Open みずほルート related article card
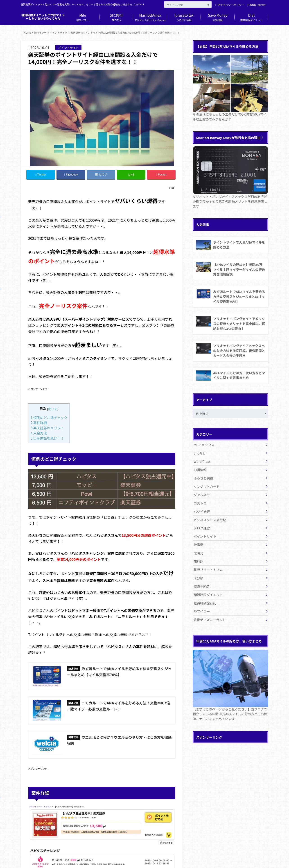Screen dimensions: 289x868 coord(102,676)
